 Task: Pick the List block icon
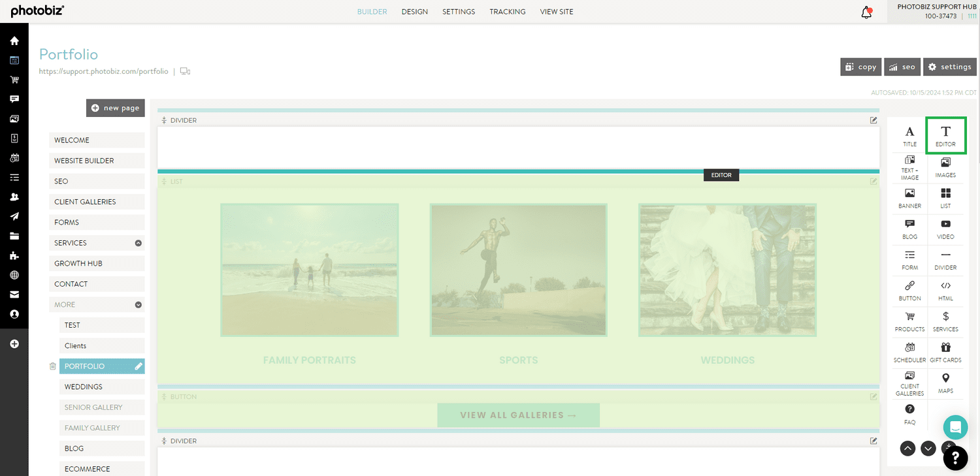[945, 198]
